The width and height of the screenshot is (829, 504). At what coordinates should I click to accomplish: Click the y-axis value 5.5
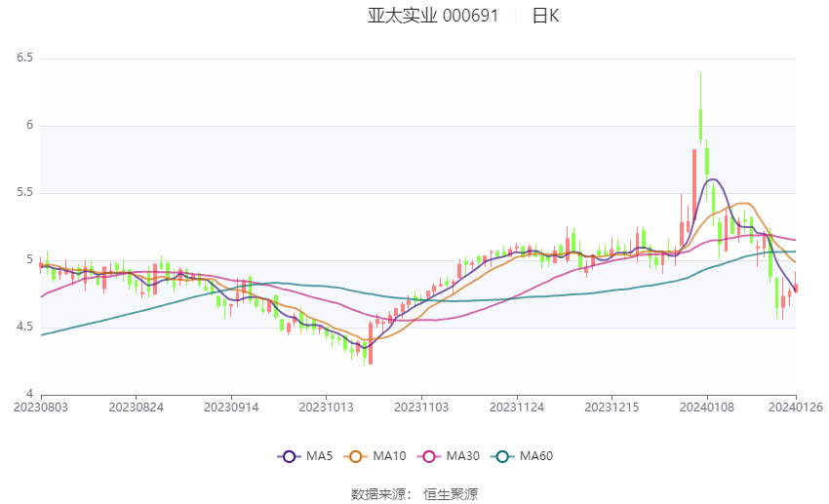click(24, 192)
